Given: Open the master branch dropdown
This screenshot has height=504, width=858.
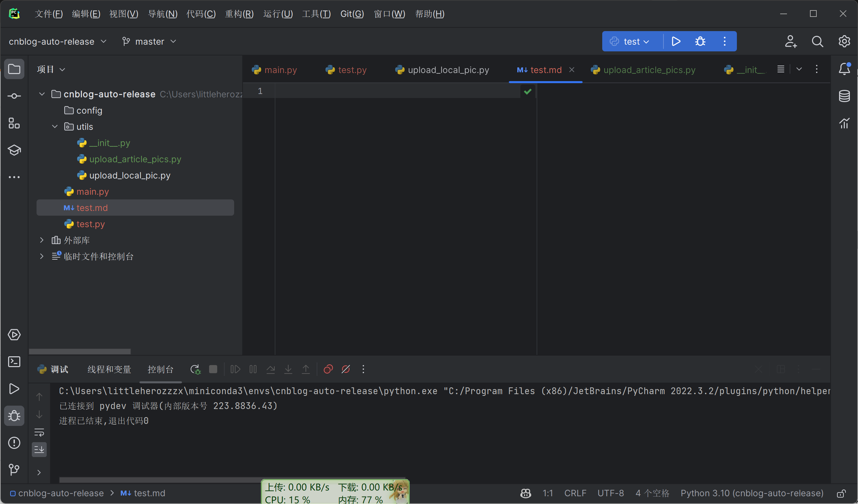Looking at the screenshot, I should (149, 42).
